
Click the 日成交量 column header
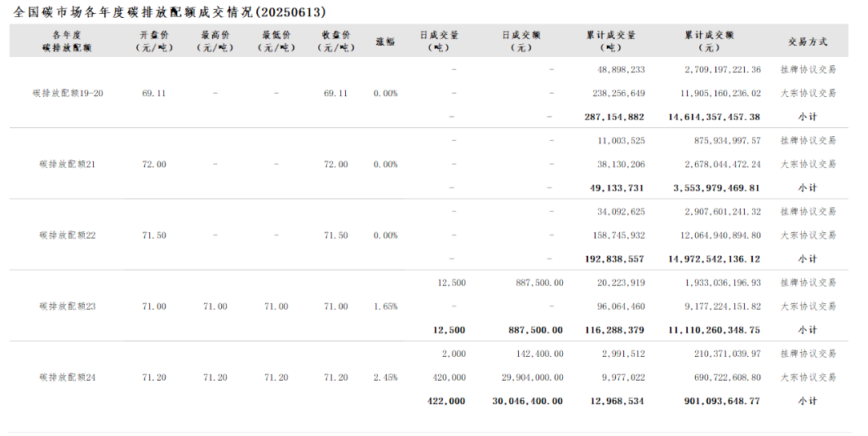[x=439, y=42]
